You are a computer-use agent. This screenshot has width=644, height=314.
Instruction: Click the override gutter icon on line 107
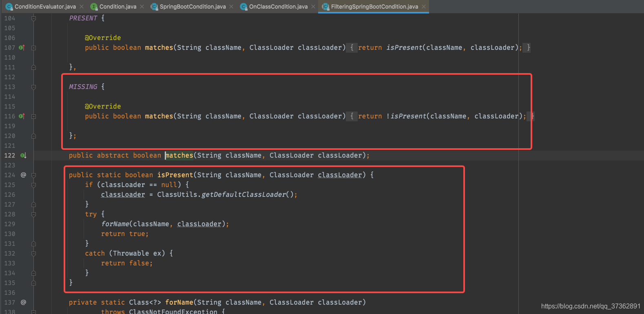pyautogui.click(x=22, y=47)
